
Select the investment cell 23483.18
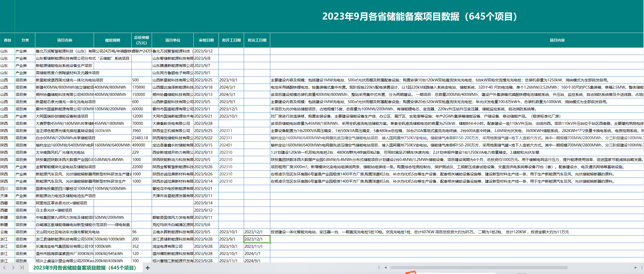click(x=142, y=138)
